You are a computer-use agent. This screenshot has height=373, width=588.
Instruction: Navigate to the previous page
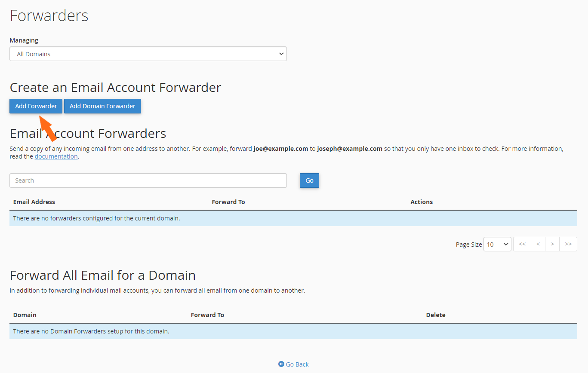[538, 244]
